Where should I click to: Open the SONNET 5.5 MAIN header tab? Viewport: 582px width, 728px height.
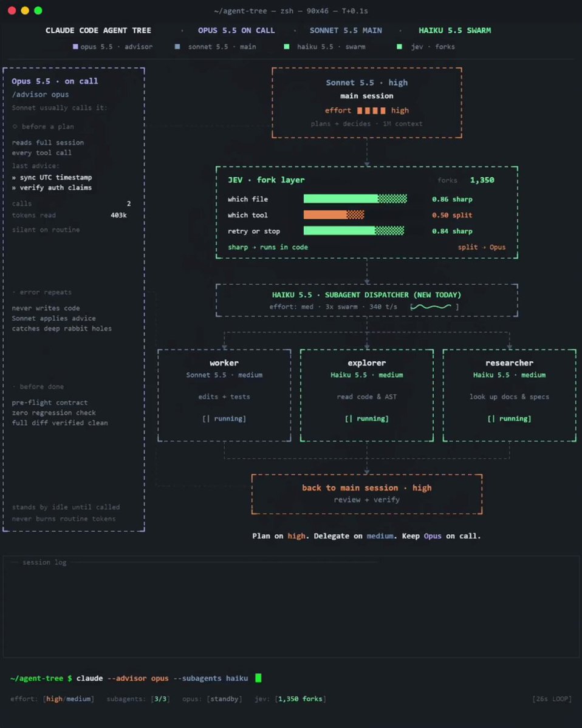(x=346, y=30)
